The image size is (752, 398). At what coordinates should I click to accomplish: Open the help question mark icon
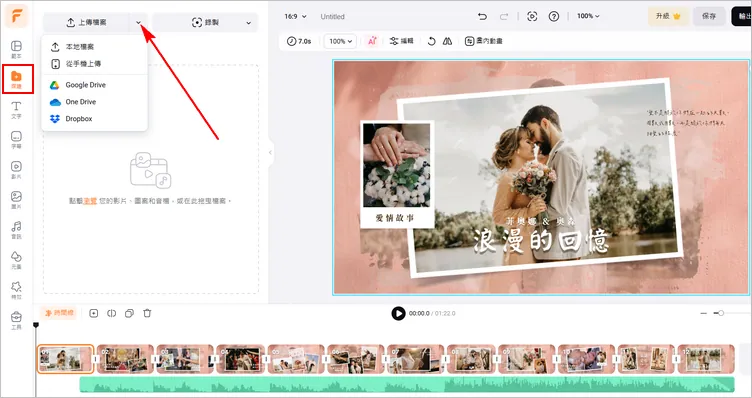tap(553, 16)
